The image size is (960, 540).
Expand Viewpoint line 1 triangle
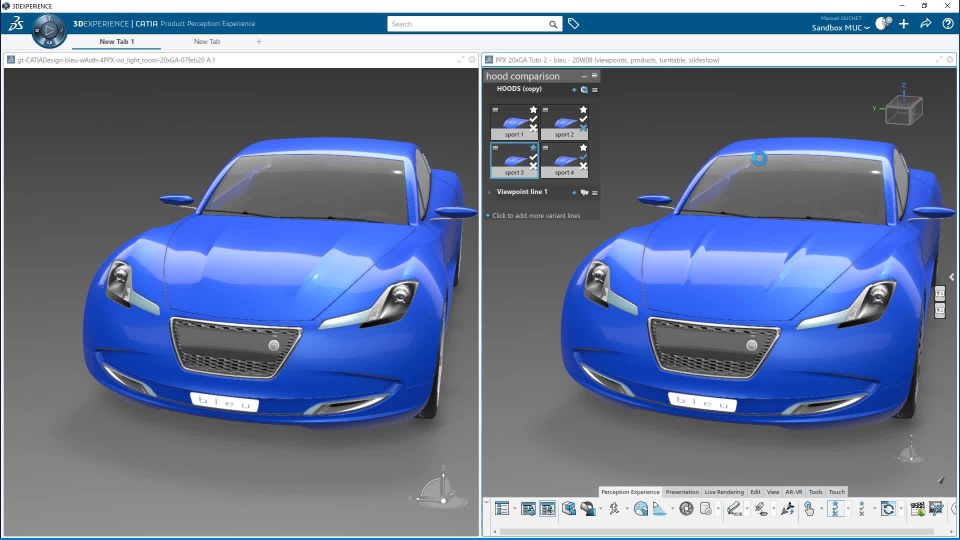[x=489, y=192]
